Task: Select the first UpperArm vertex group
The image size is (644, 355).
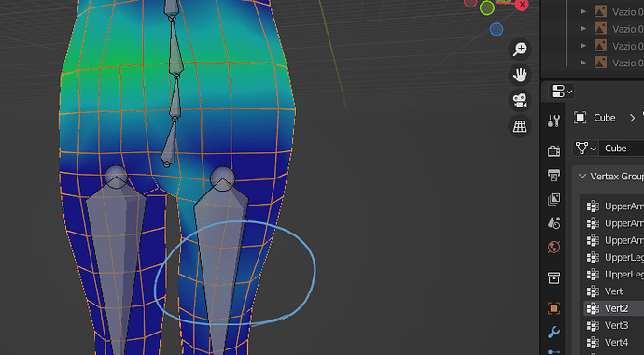Action: tap(614, 206)
